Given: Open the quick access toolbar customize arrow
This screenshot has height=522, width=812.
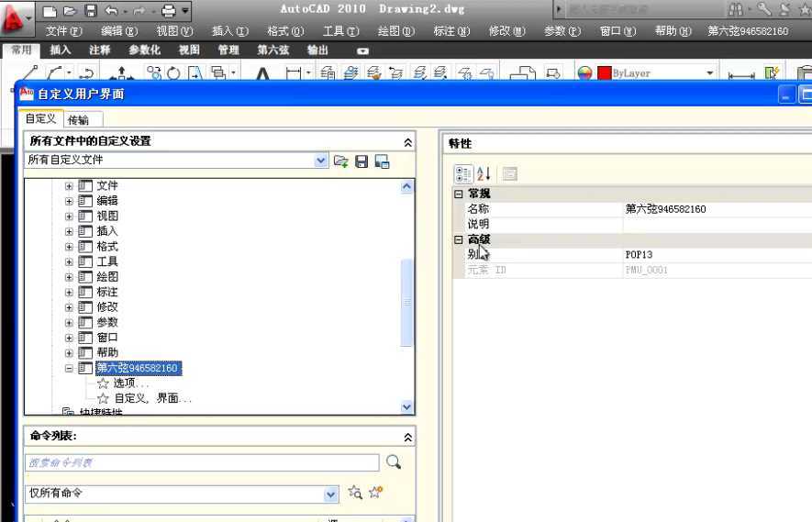Looking at the screenshot, I should coord(185,10).
